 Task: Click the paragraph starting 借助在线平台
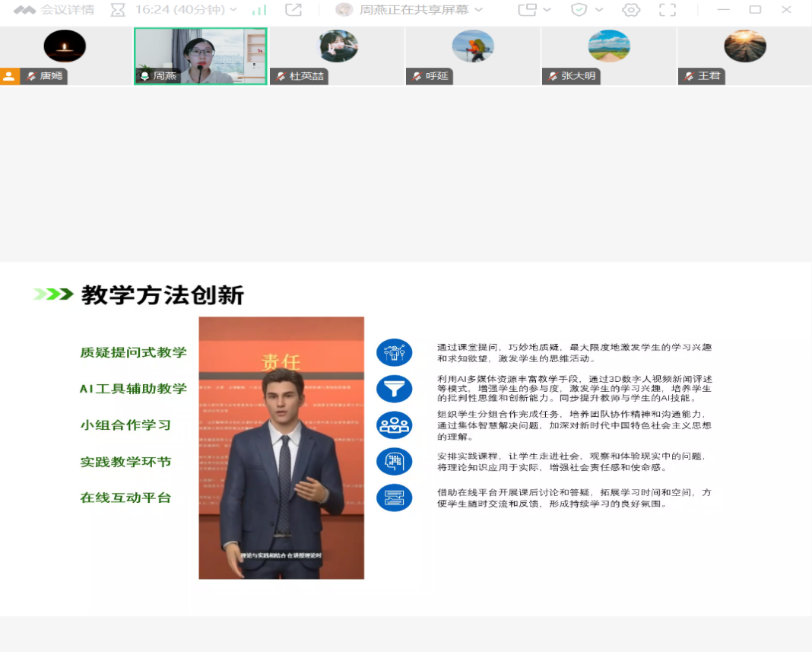[x=574, y=498]
